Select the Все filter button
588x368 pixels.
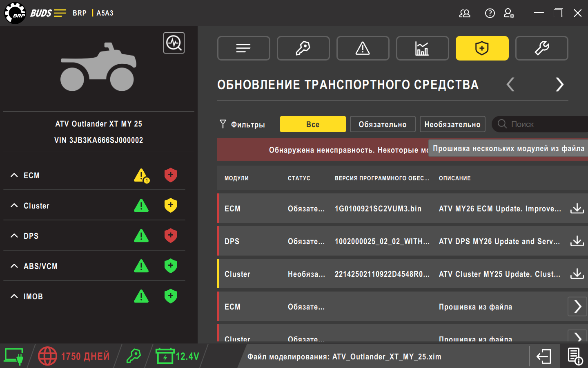click(313, 124)
